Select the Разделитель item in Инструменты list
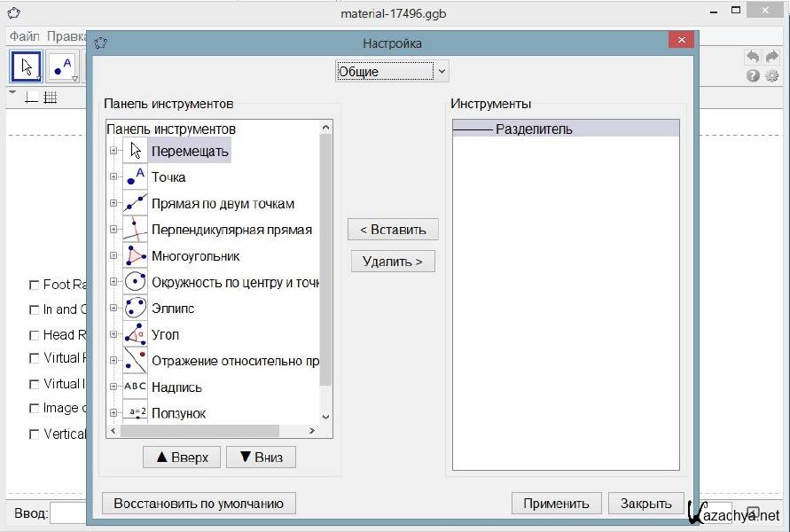 [566, 129]
